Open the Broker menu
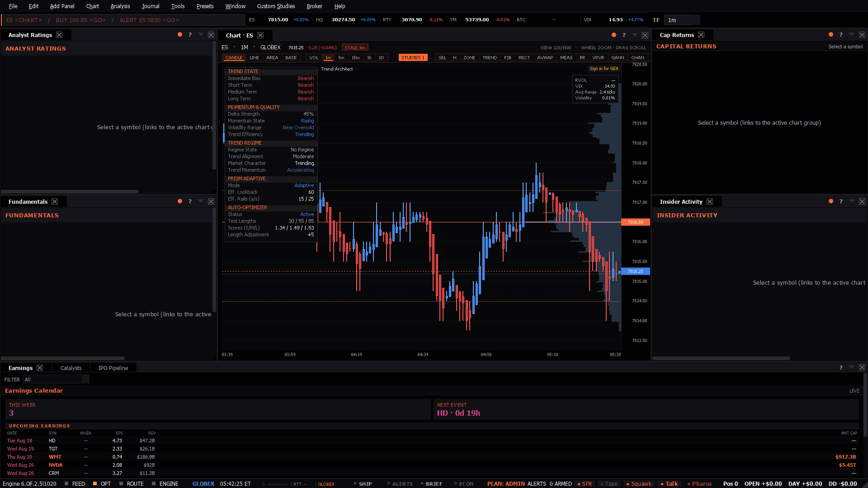The image size is (868, 488). tap(314, 6)
